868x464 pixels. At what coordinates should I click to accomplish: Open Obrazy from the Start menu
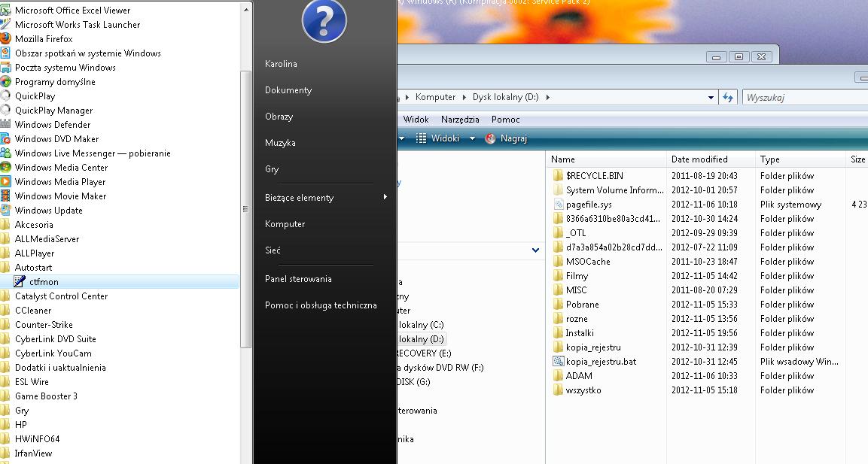tap(279, 116)
